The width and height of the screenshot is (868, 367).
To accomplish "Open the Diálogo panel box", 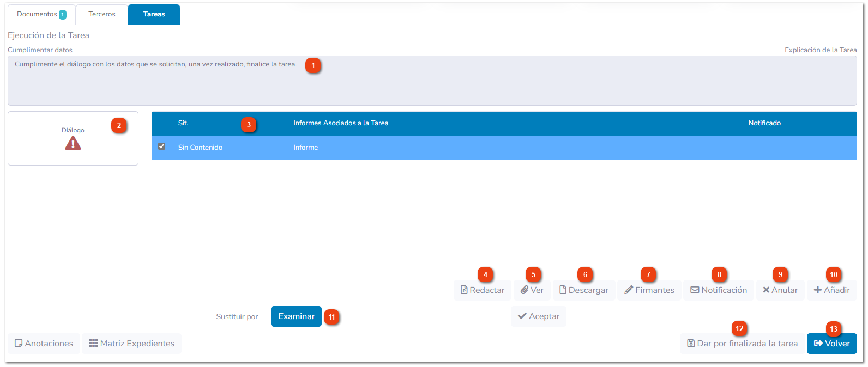I will (x=73, y=138).
